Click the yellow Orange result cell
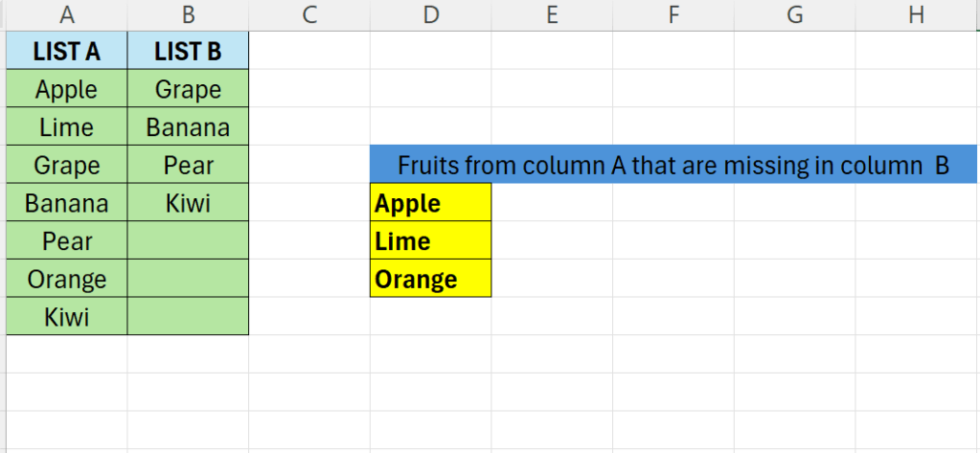 tap(430, 280)
